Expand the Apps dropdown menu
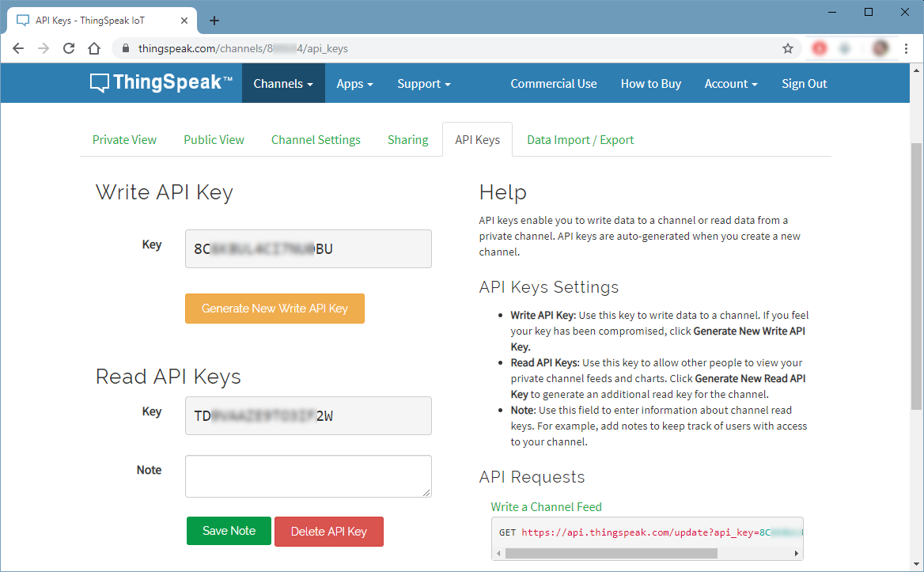 coord(354,84)
